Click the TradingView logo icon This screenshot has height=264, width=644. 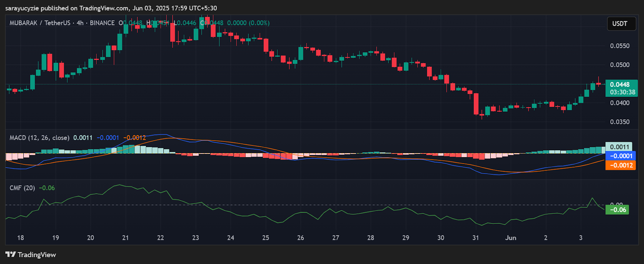(x=10, y=254)
